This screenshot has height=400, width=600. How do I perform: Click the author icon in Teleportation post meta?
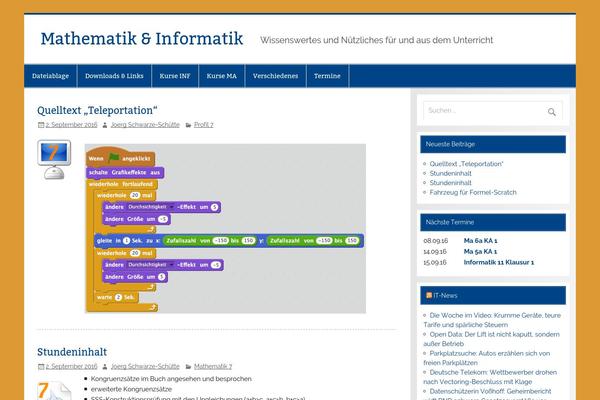coord(105,125)
